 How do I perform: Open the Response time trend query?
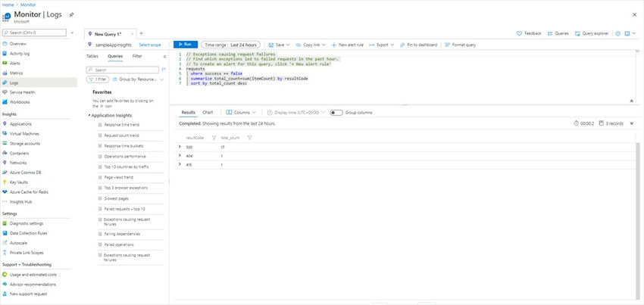[121, 125]
